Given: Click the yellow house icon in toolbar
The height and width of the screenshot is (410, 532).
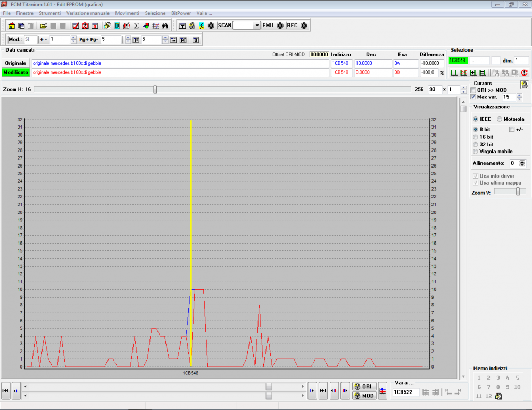Looking at the screenshot, I should point(12,26).
